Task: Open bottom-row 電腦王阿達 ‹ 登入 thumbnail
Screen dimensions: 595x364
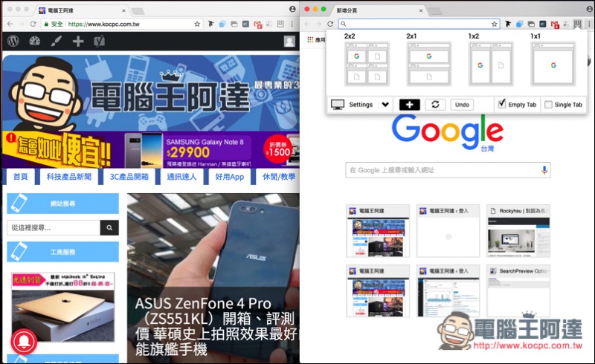Action: (x=448, y=290)
